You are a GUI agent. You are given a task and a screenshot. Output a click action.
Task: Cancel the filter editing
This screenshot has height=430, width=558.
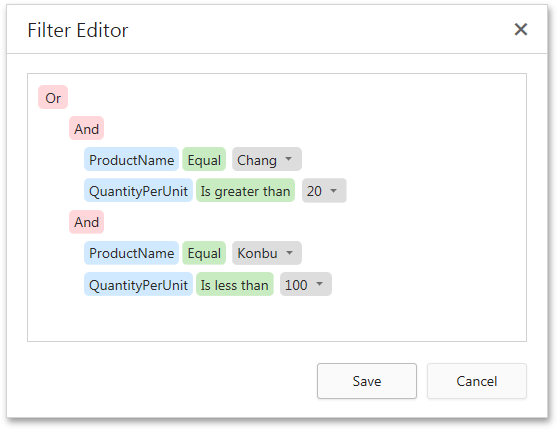477,381
